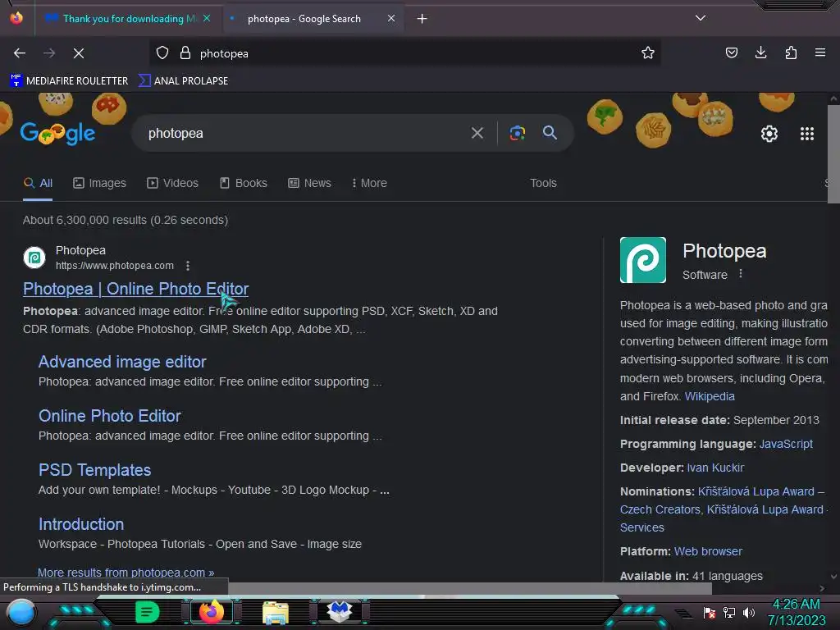This screenshot has width=840, height=630.
Task: Open the extensions puzzle icon
Action: 791,52
